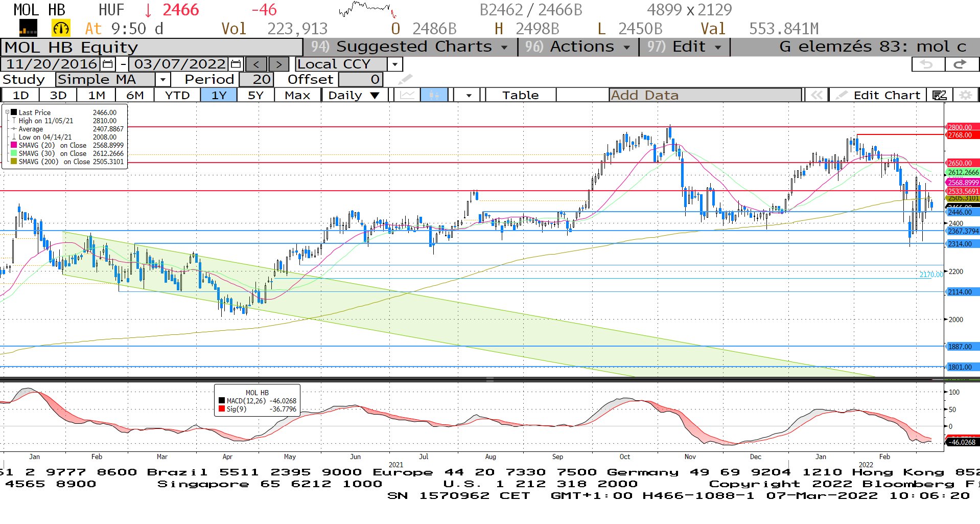Open the Actions menu
This screenshot has height=524, width=980.
click(x=578, y=47)
